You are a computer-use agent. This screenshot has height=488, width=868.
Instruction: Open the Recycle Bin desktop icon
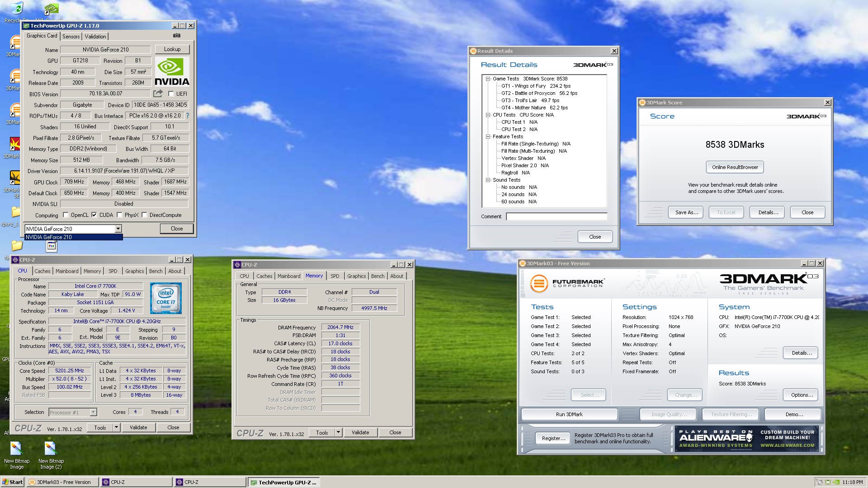pos(16,8)
